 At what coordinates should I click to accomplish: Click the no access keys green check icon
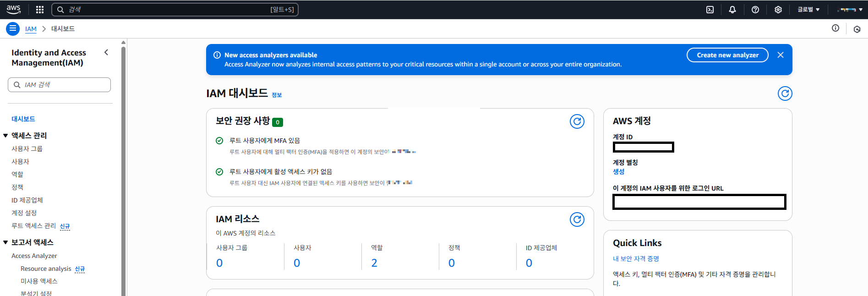219,172
